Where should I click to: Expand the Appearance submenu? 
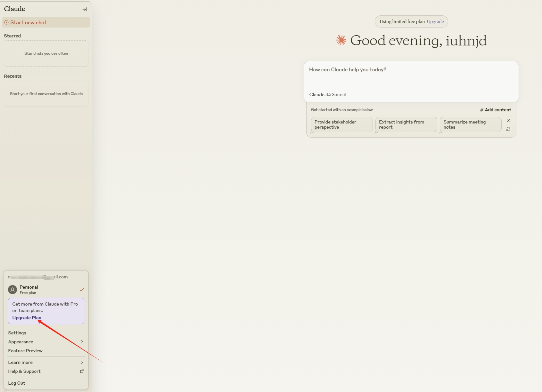[46, 342]
